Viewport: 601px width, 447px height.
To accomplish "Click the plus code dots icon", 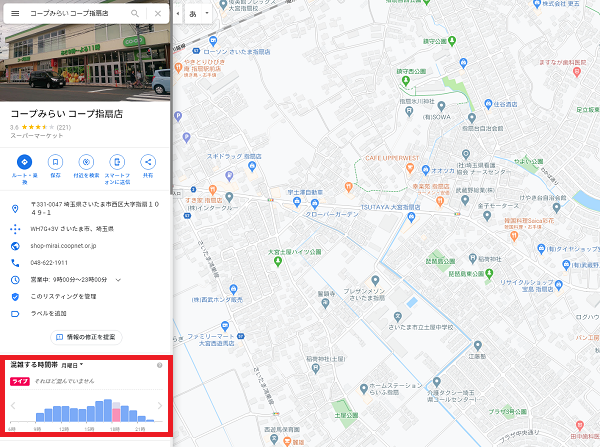I will pos(15,229).
